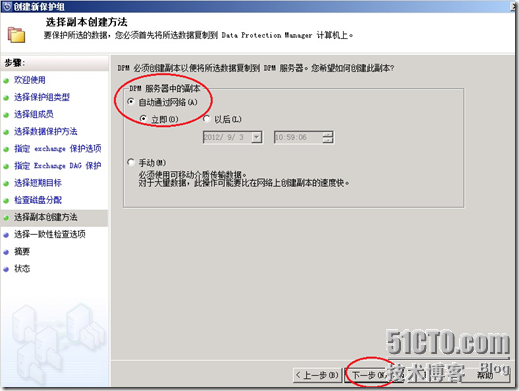Image resolution: width=519 pixels, height=391 pixels.
Task: Open the 选择数据保护方法 step
Action: click(46, 131)
